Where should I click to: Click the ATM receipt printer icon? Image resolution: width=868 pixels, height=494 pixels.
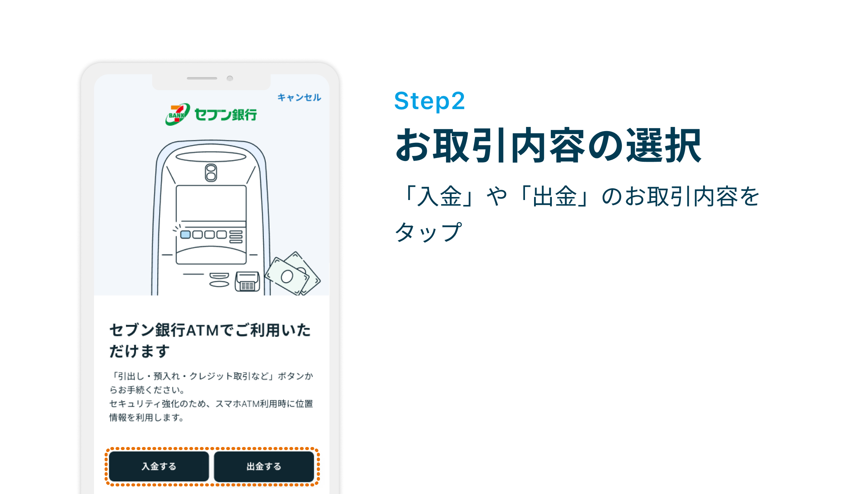point(247,281)
